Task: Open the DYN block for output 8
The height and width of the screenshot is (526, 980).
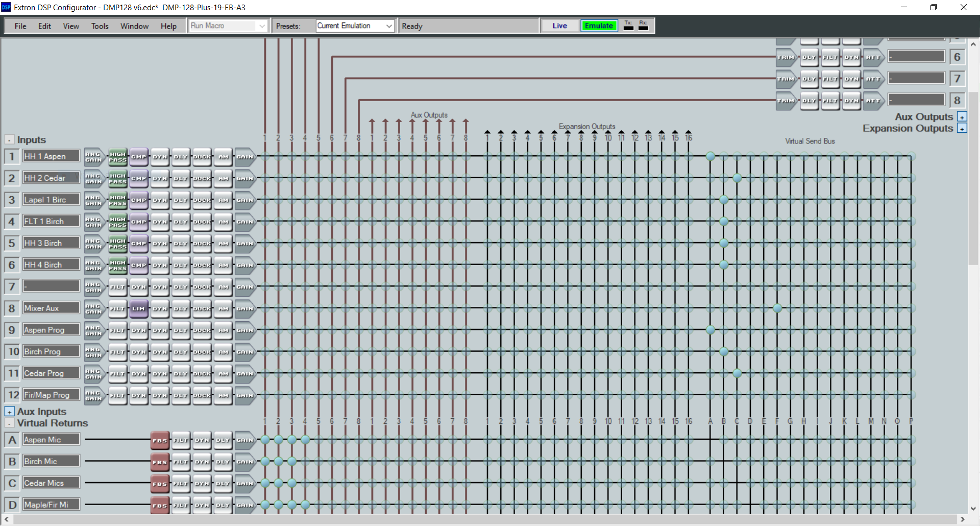Action: coord(851,101)
